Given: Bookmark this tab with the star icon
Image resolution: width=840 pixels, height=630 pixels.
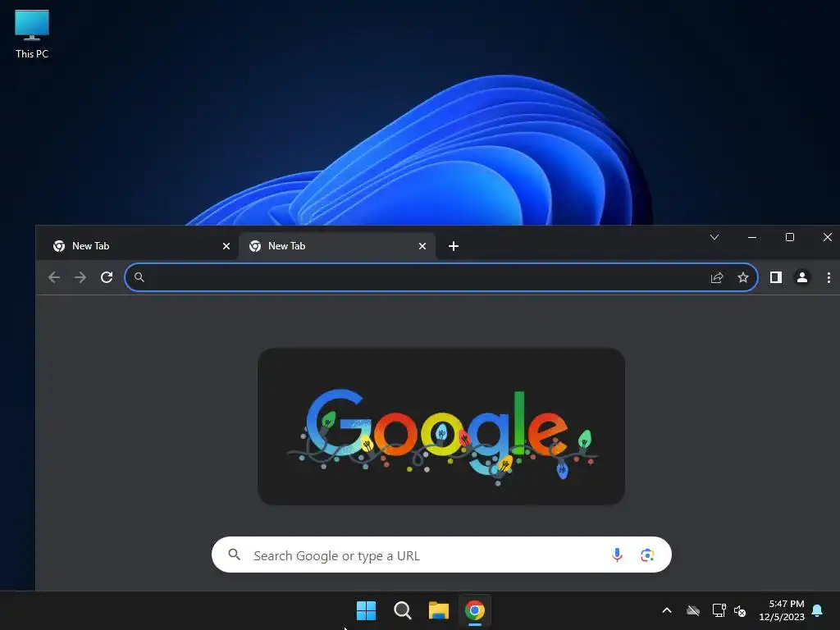Looking at the screenshot, I should pyautogui.click(x=743, y=277).
